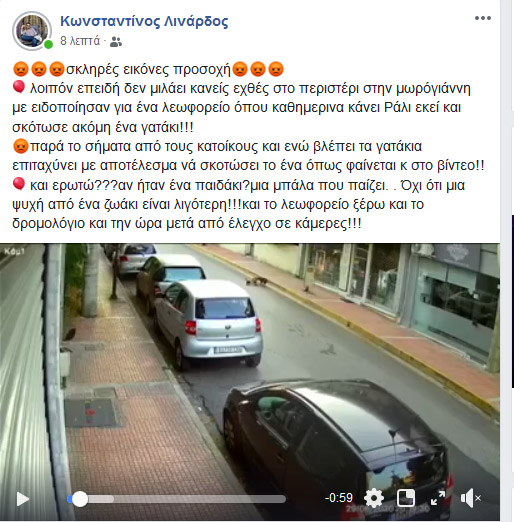Click the poster's round profile picture
The image size is (514, 522).
coord(32,31)
